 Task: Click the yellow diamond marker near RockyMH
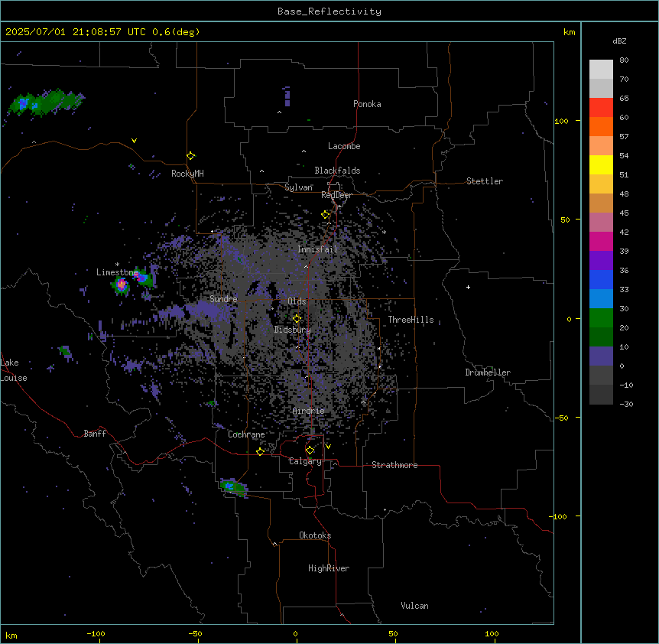tap(191, 156)
